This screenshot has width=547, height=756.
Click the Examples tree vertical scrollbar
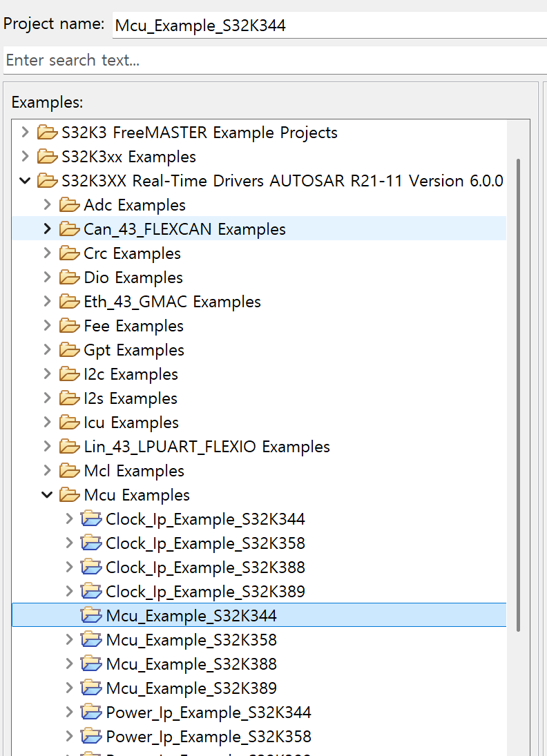point(519,395)
